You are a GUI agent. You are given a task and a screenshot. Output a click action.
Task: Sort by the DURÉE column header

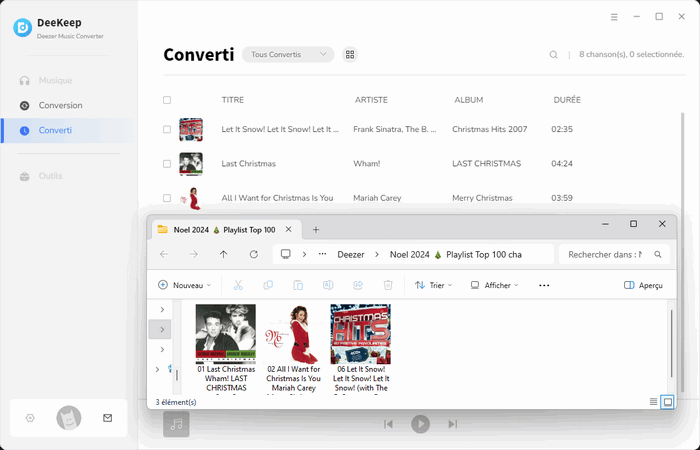(567, 100)
